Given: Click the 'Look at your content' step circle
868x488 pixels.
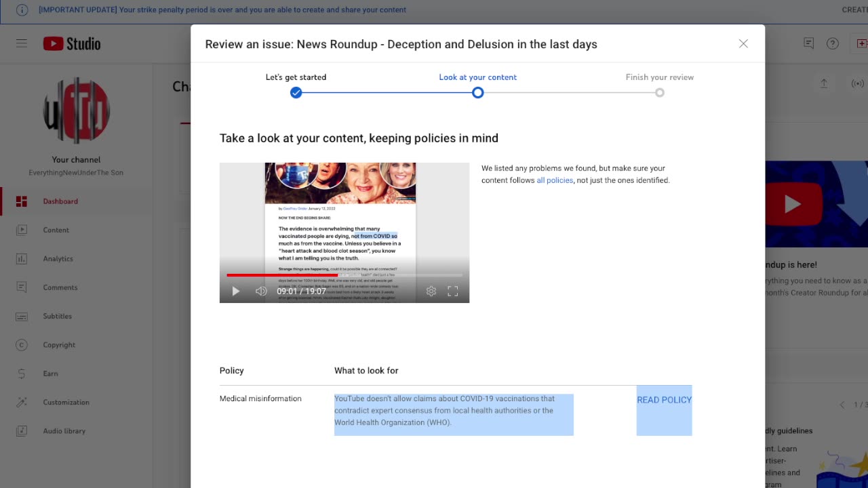Looking at the screenshot, I should tap(478, 93).
